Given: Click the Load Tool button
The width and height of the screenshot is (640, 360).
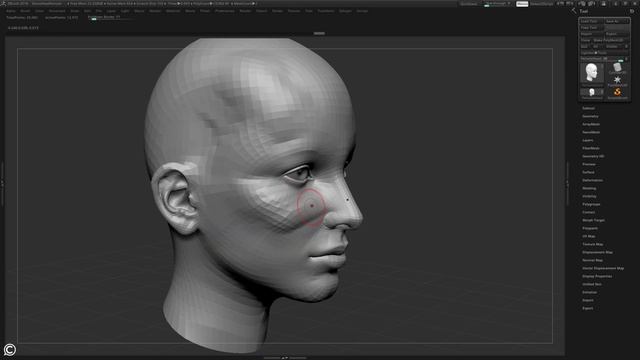Looking at the screenshot, I should (591, 21).
